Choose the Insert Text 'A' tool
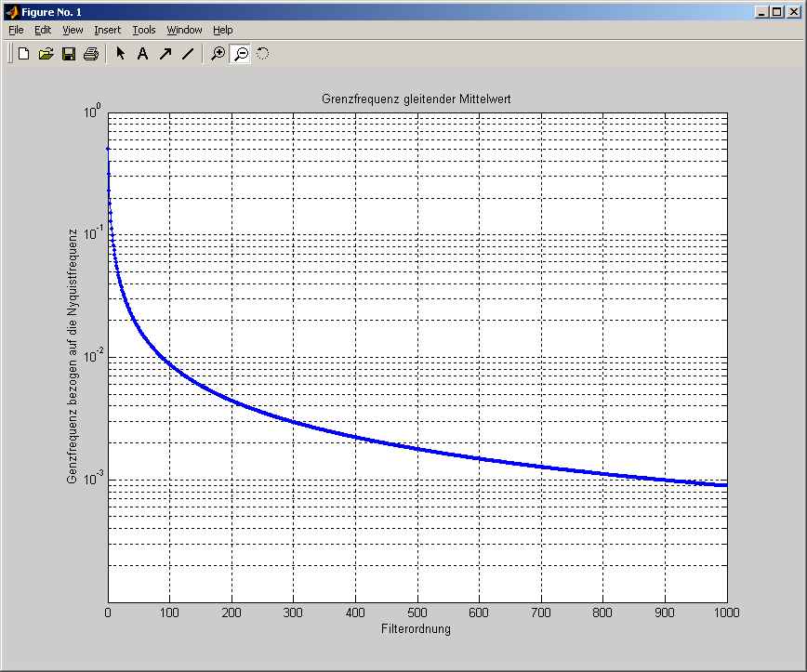Viewport: 807px width, 672px height. coord(142,54)
